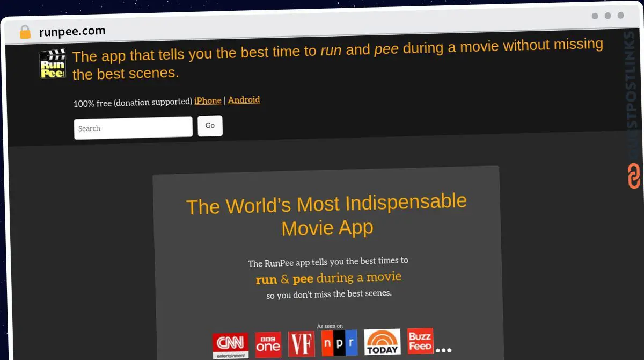The width and height of the screenshot is (644, 360).
Task: Click the 'run & pee during a movie' text
Action: click(x=328, y=278)
